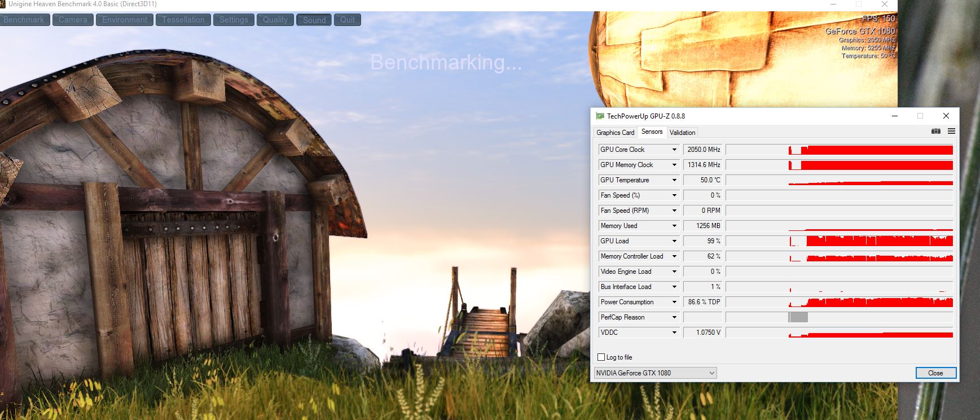Click the PerfCap Reason graph bar
This screenshot has height=420, width=980.
click(x=798, y=317)
